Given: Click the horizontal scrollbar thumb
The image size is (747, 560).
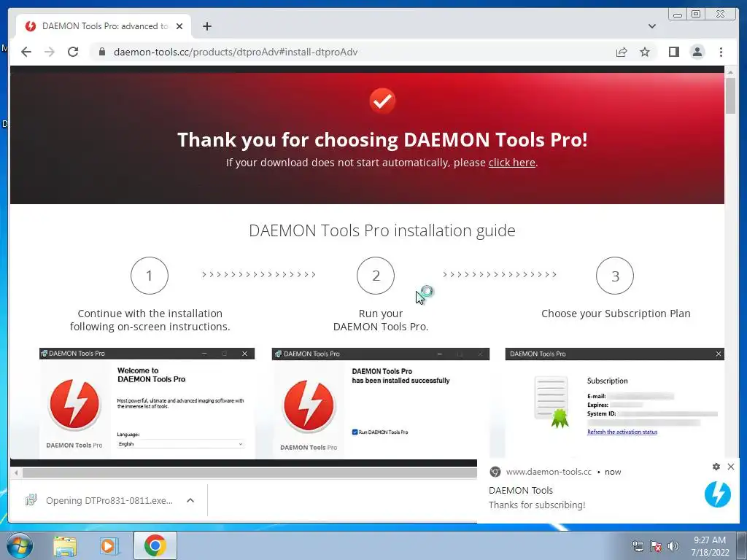Looking at the screenshot, I should (x=249, y=472).
